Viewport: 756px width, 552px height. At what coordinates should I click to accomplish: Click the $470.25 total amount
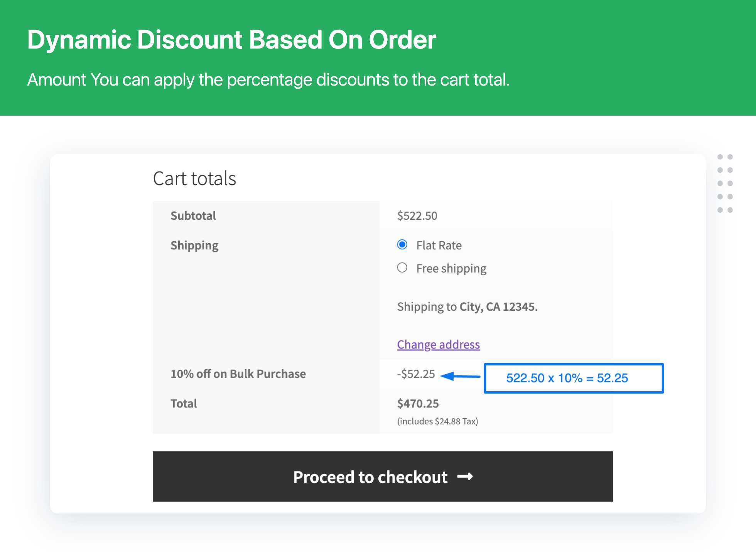tap(418, 404)
